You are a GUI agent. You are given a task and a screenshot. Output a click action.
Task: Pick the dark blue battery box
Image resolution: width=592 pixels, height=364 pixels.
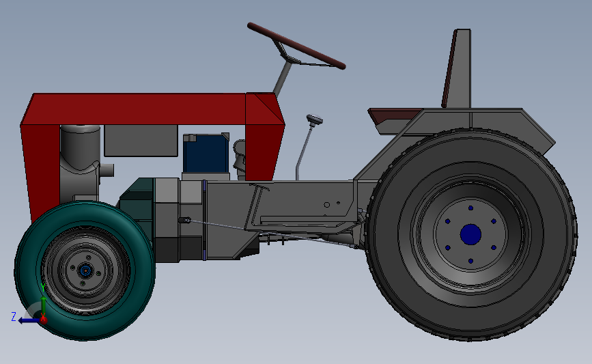(206, 153)
